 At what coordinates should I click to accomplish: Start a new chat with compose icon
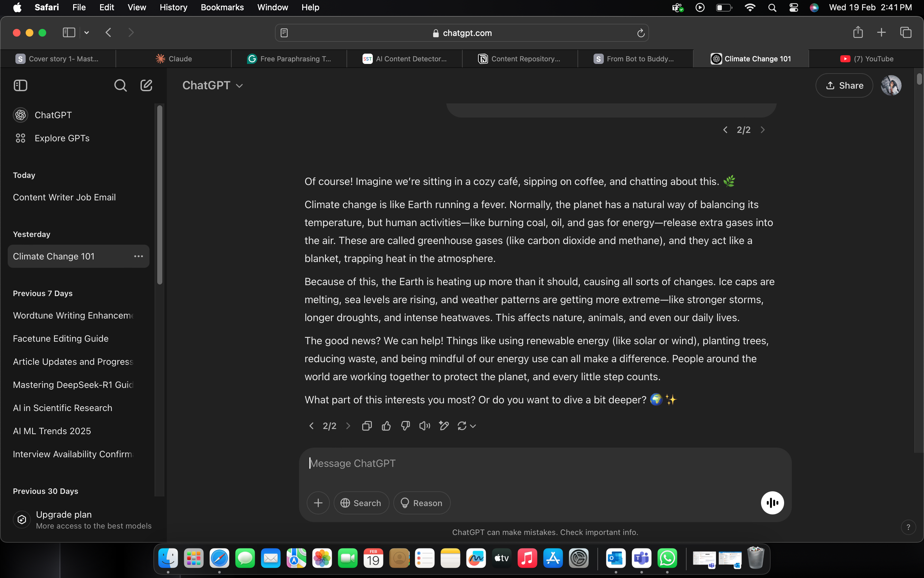(x=146, y=85)
